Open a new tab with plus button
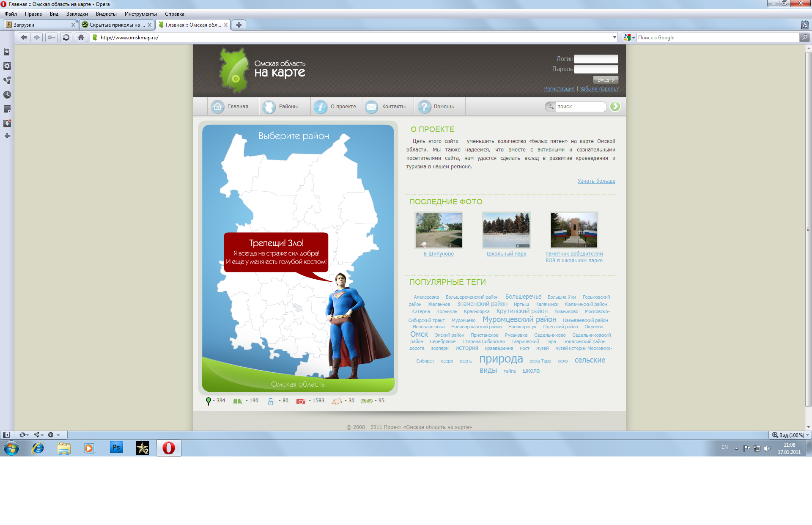Viewport: 812px width, 525px height. (239, 25)
